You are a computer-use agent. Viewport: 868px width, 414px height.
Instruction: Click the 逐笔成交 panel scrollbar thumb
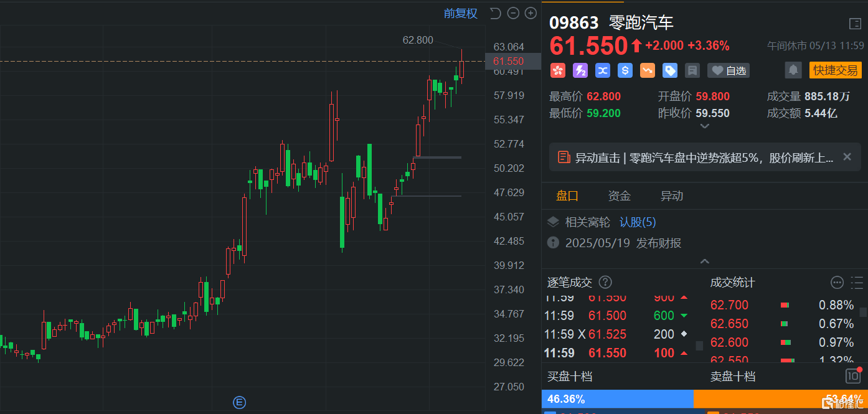[699, 346]
